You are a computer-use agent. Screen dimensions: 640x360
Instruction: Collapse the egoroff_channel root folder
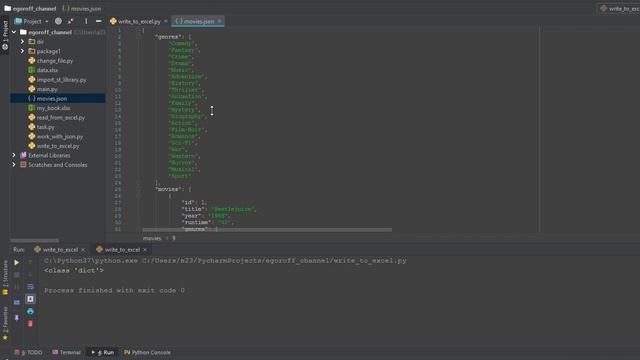(x=14, y=32)
